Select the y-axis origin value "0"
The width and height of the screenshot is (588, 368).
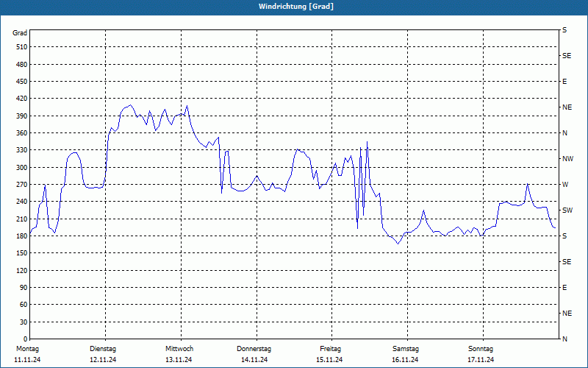(25, 339)
